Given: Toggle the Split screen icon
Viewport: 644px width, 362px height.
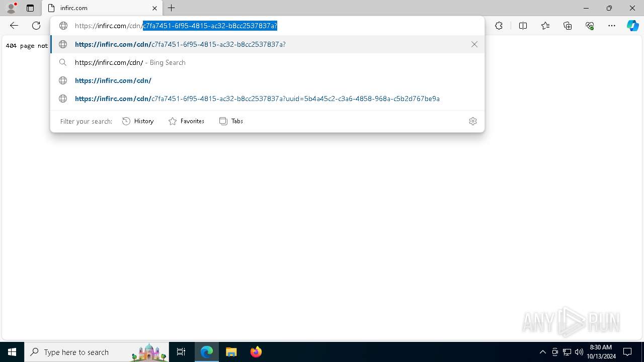Looking at the screenshot, I should (523, 26).
